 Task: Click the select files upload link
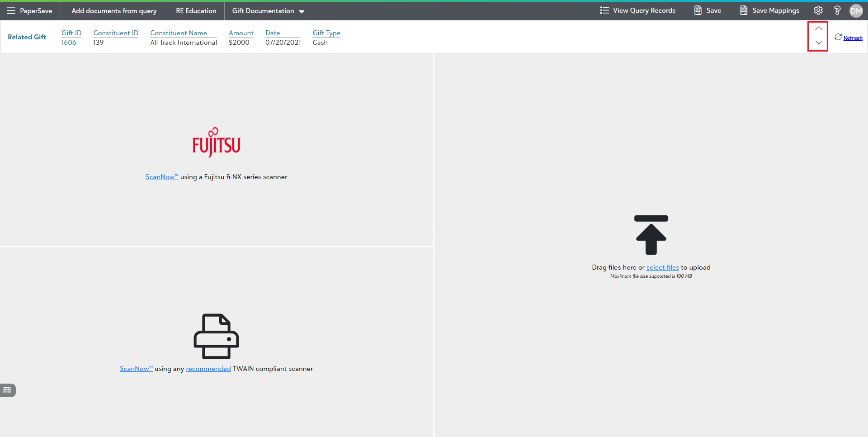(x=662, y=267)
